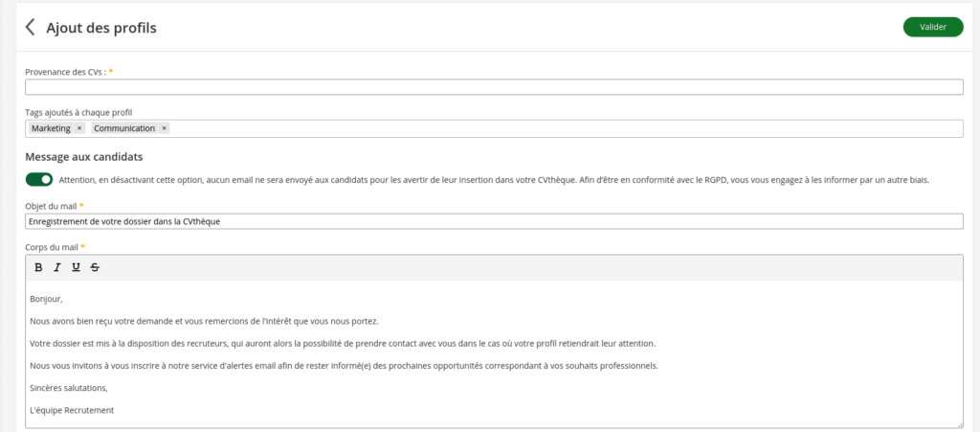Enable underline formatting in the mail editor

76,267
